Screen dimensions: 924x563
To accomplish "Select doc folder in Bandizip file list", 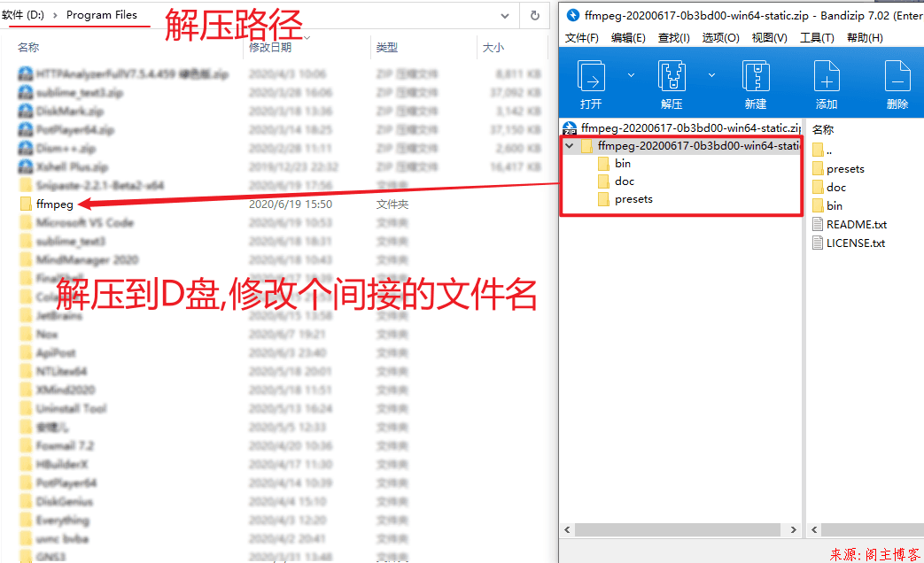I will [x=829, y=188].
